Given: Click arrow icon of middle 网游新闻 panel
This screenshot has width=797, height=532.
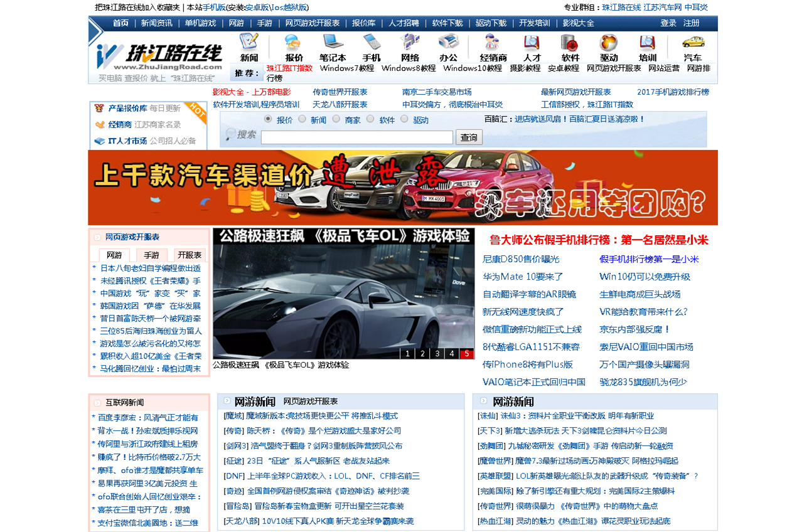Looking at the screenshot, I should (227, 401).
